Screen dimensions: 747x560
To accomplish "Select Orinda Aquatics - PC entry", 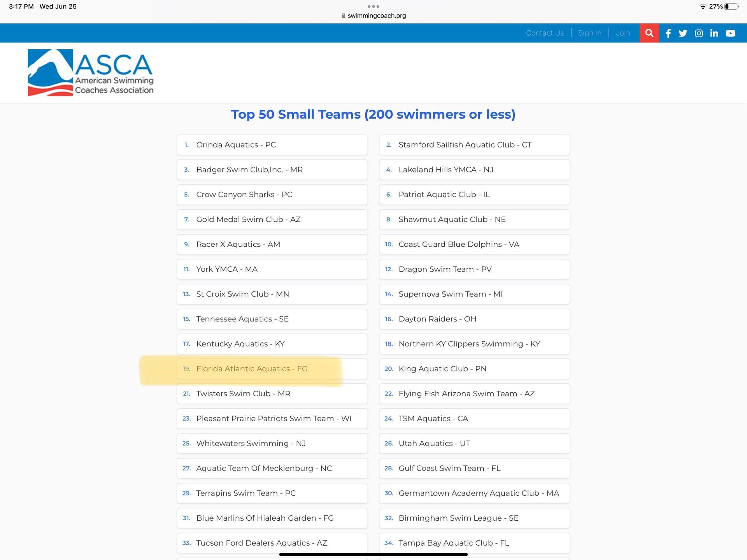I will pyautogui.click(x=272, y=145).
